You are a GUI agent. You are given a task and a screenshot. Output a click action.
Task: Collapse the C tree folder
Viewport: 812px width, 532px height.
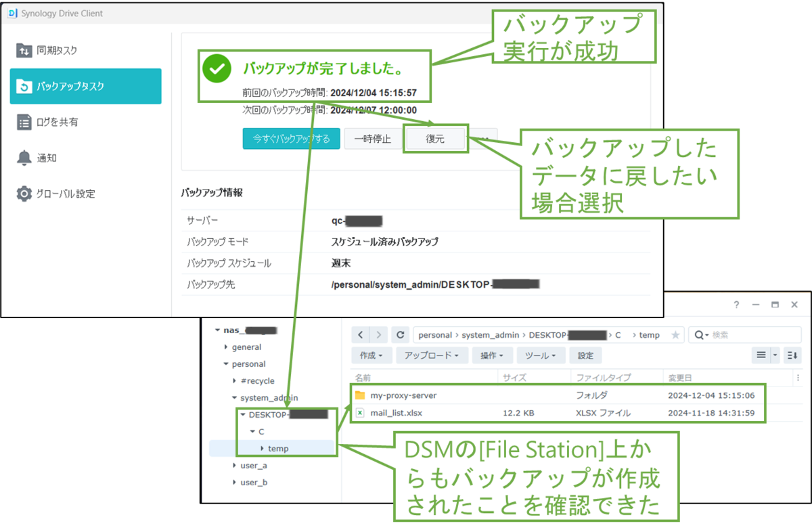(x=252, y=432)
